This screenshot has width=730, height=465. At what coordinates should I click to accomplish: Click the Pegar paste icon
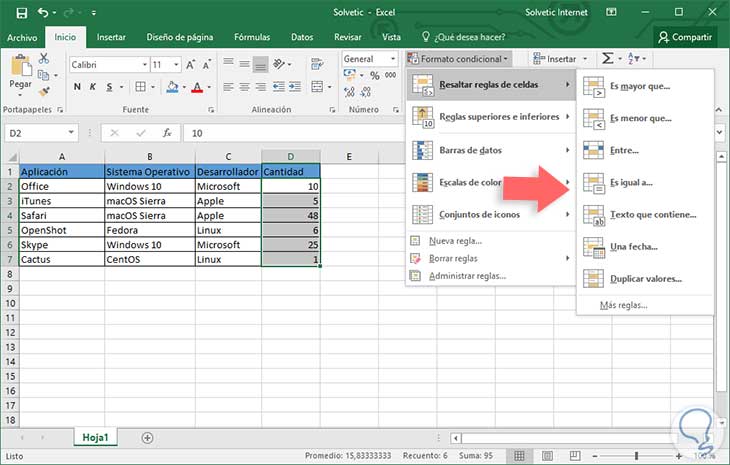click(x=20, y=65)
